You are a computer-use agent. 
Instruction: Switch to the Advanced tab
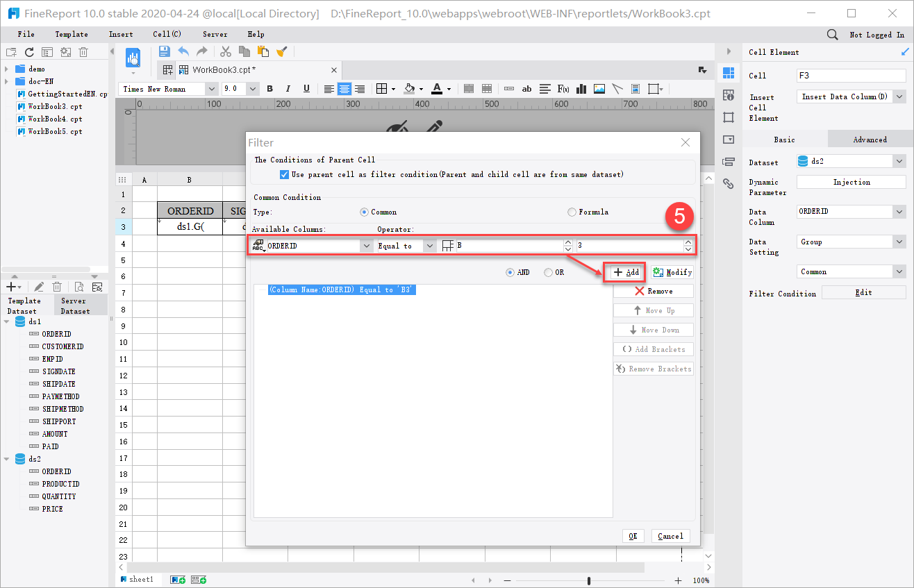click(x=870, y=140)
